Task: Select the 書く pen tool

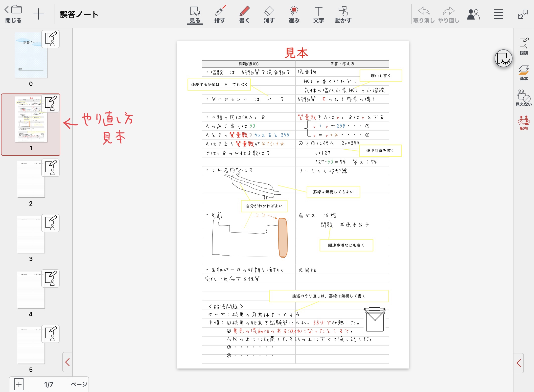Action: click(x=244, y=14)
